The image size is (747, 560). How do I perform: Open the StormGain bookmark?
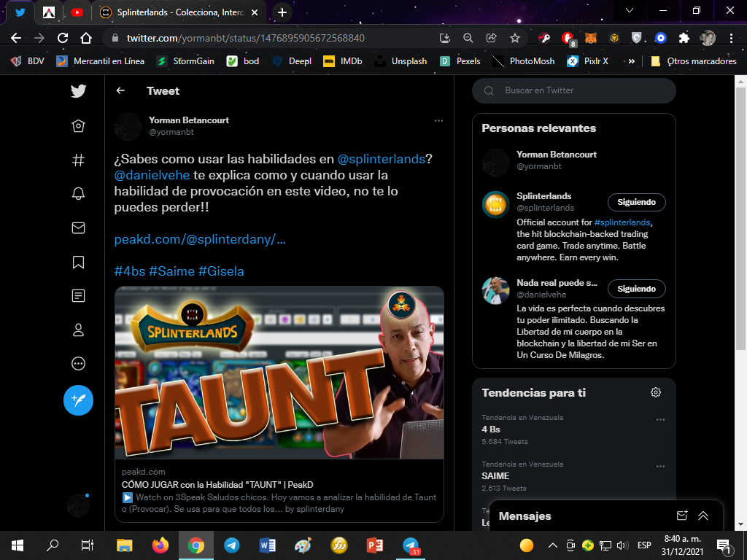click(185, 61)
